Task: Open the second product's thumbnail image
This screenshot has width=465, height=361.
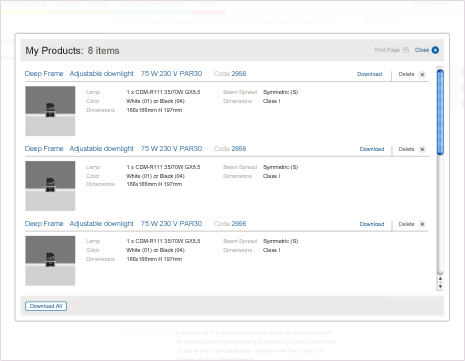Action: pyautogui.click(x=50, y=186)
